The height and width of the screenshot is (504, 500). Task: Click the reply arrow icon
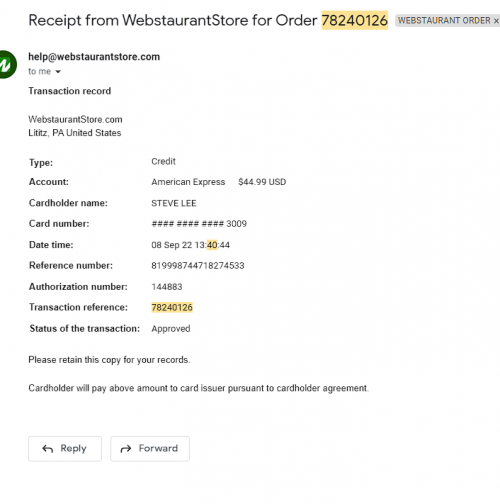click(x=48, y=449)
